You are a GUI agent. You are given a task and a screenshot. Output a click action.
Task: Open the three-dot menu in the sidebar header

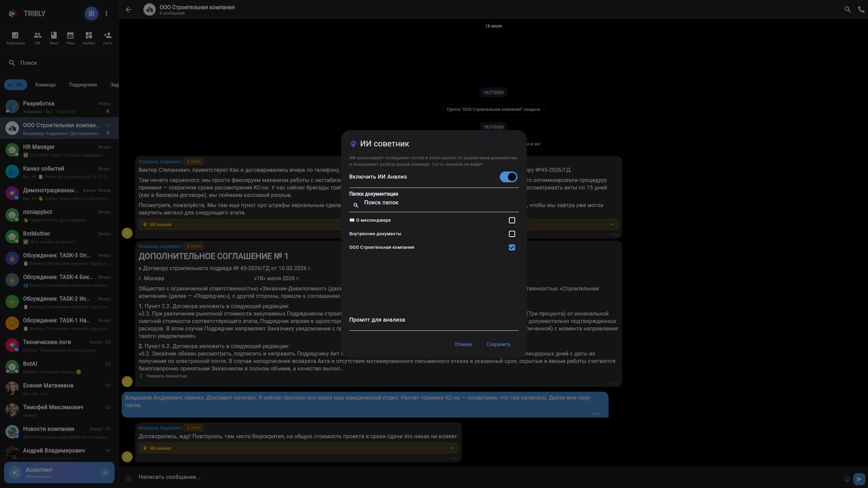coord(106,14)
